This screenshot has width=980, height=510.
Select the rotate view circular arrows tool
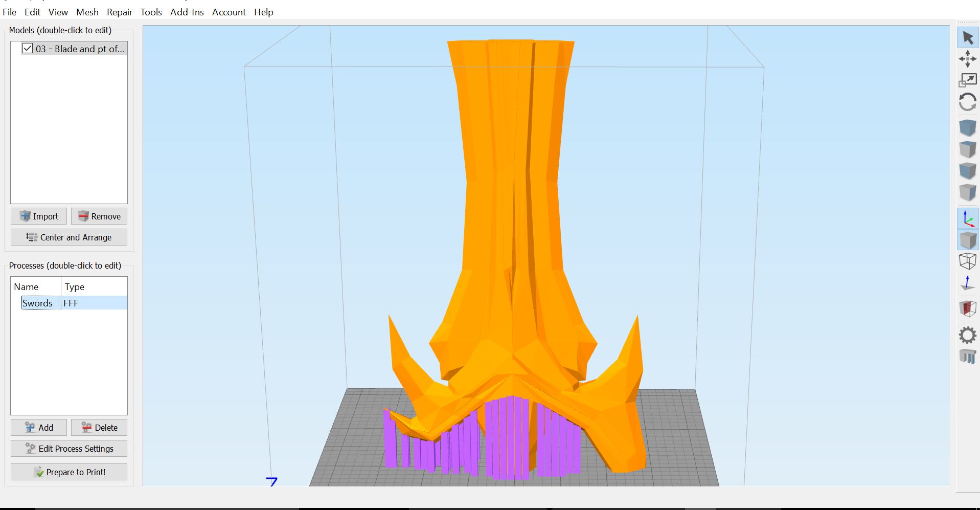pyautogui.click(x=968, y=102)
